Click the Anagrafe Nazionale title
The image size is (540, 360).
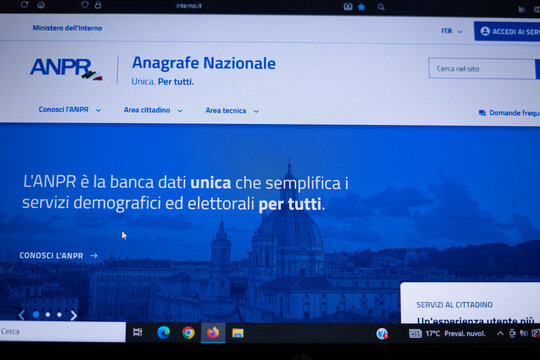[x=204, y=63]
